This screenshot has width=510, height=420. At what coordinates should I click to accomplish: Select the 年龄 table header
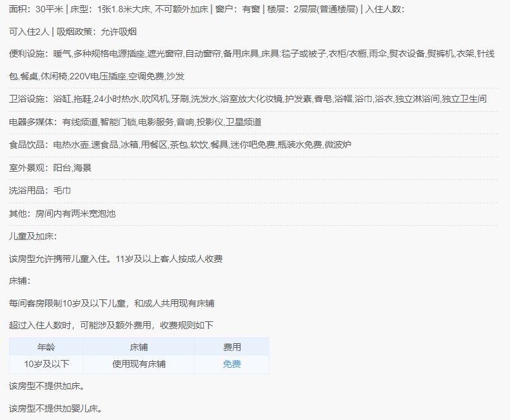coord(46,347)
